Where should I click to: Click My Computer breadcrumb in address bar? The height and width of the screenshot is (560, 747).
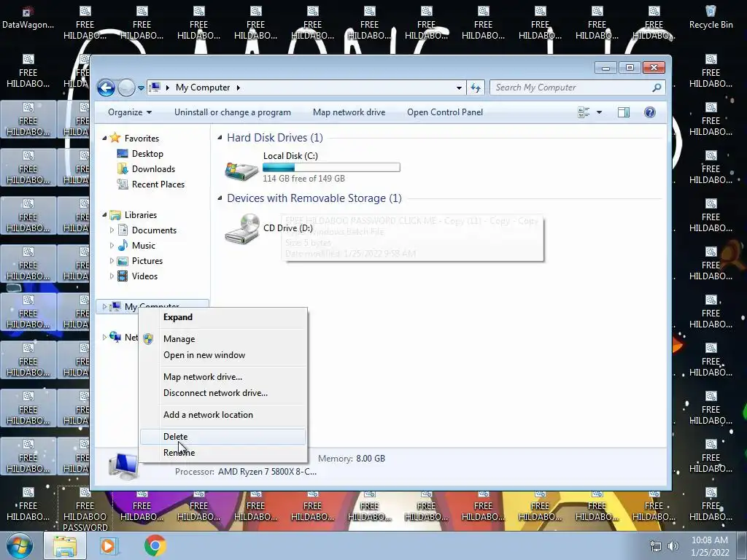click(x=203, y=87)
